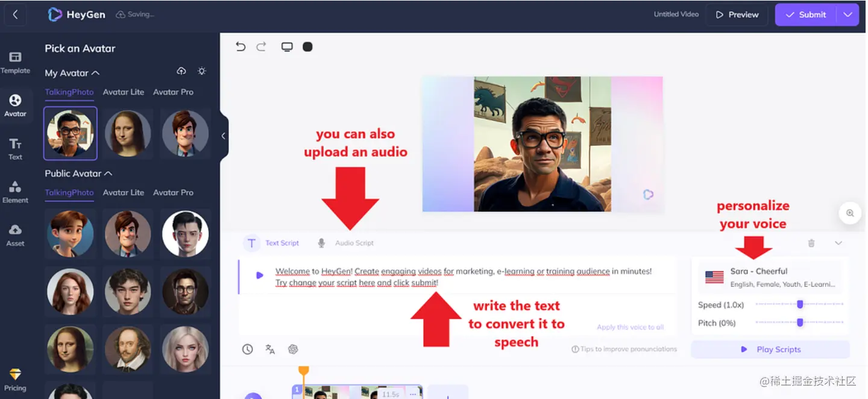Collapse the script panel with the chevron
The image size is (868, 399).
[838, 243]
